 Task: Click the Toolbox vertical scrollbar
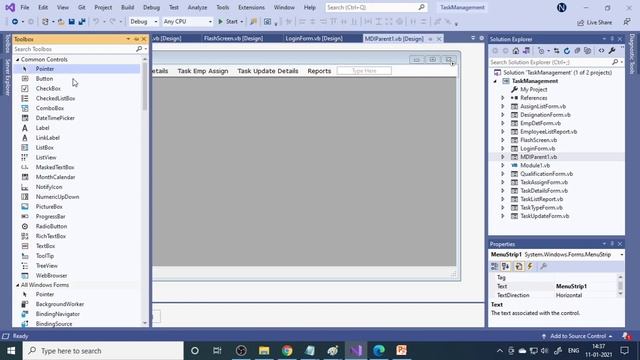(x=144, y=87)
